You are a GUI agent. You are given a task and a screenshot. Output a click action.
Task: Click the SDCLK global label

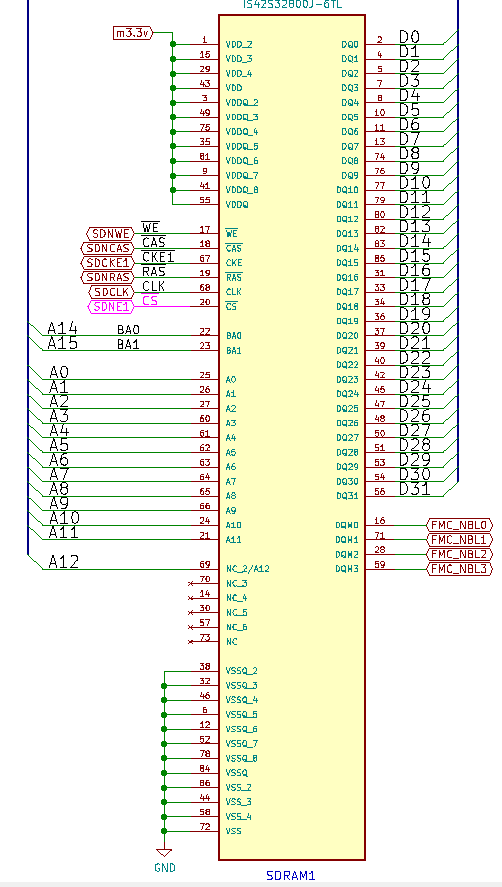(112, 292)
